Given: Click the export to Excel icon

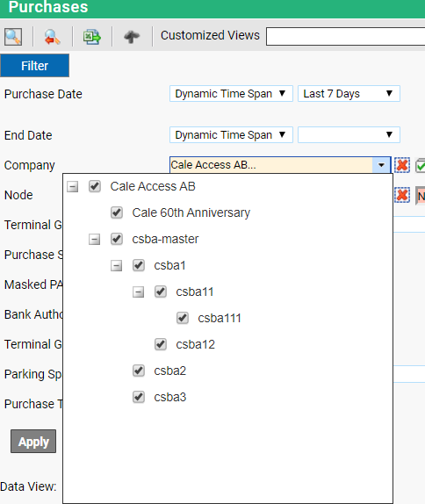Looking at the screenshot, I should coord(92,37).
